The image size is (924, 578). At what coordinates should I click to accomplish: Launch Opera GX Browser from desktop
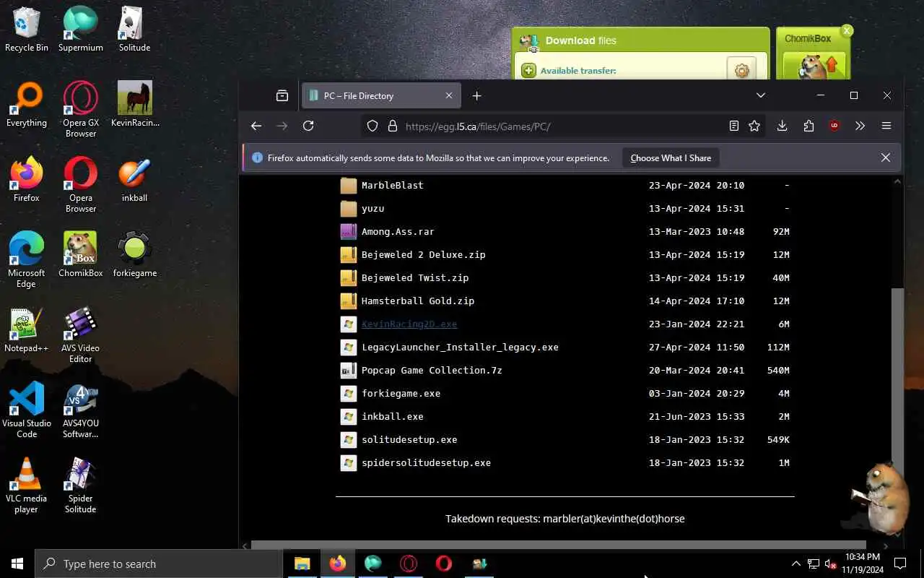(81, 110)
